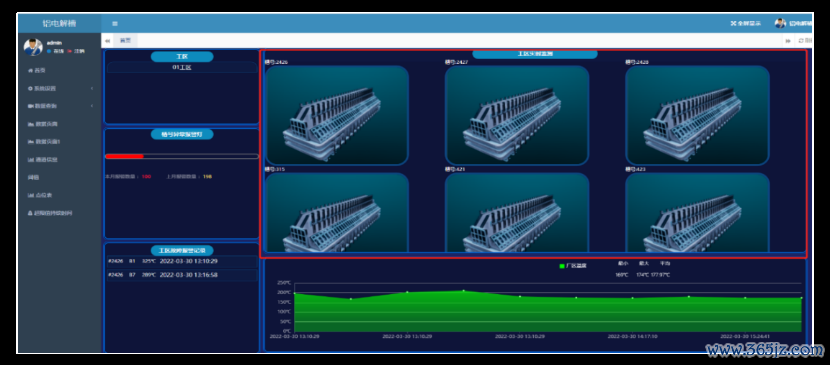Click the tab scroll-right double arrow

tap(788, 40)
